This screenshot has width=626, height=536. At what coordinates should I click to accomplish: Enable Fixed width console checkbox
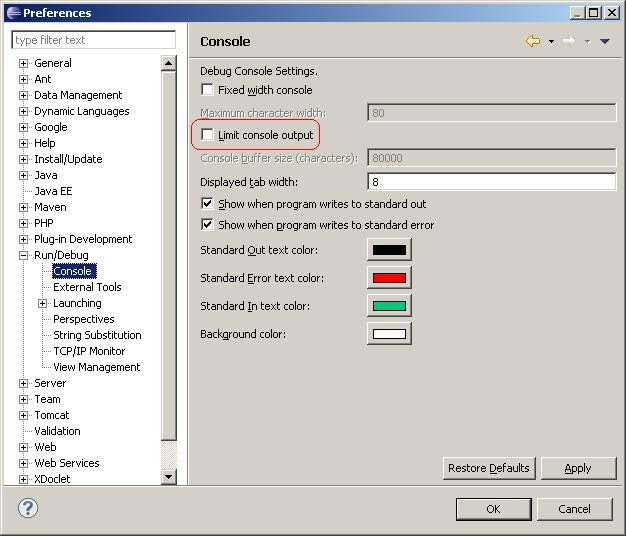(207, 89)
